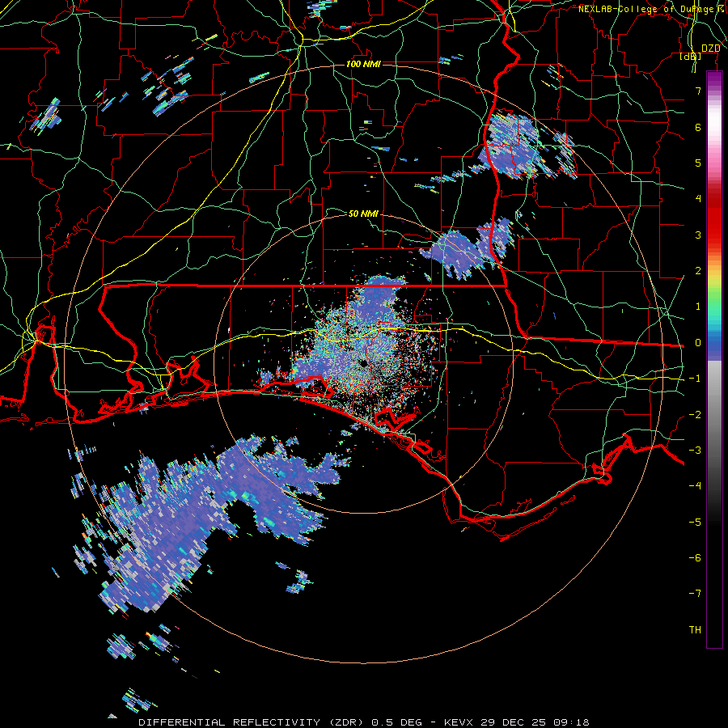Click the "100 NMI" range ring label
The height and width of the screenshot is (728, 728).
click(363, 64)
